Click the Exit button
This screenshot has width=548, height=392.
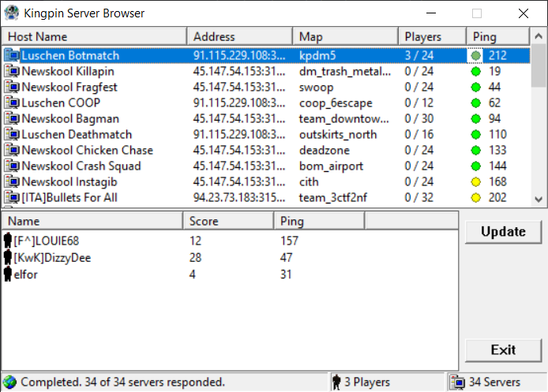[503, 349]
